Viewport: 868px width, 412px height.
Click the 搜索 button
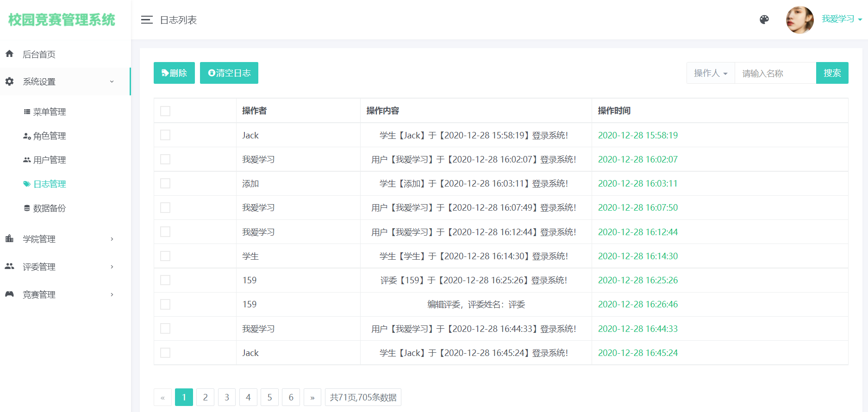[832, 73]
